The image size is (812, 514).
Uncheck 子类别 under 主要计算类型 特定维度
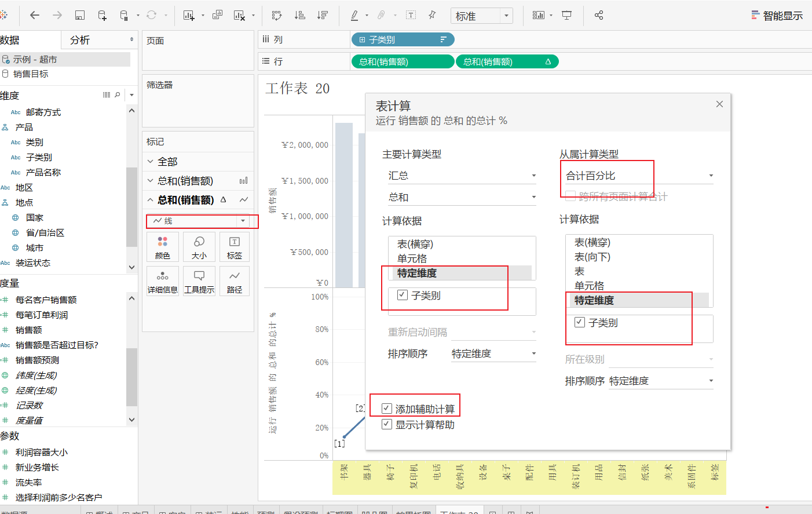click(403, 295)
